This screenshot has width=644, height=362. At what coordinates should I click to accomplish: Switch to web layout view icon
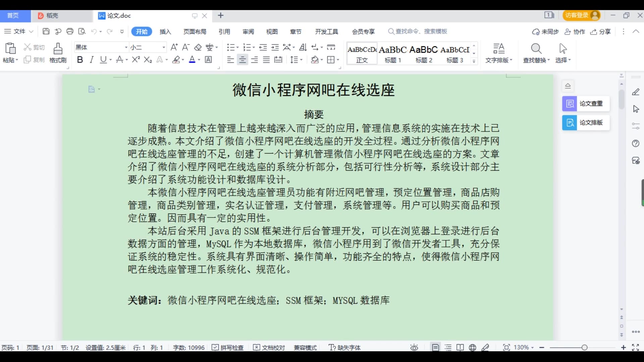472,348
